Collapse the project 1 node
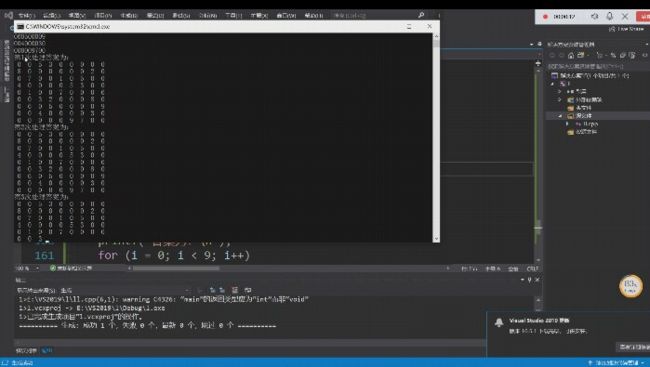This screenshot has height=367, width=650. pyautogui.click(x=553, y=84)
